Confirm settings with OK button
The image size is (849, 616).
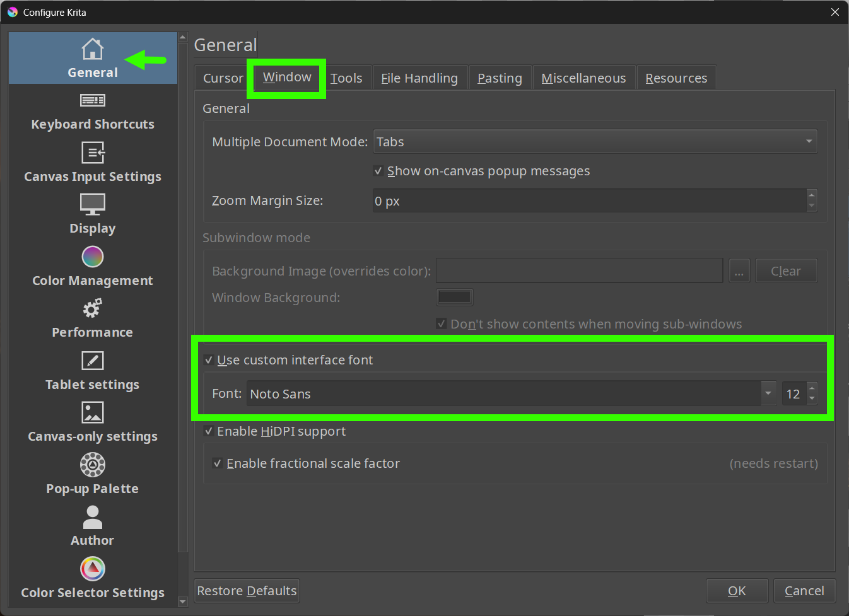(x=737, y=590)
